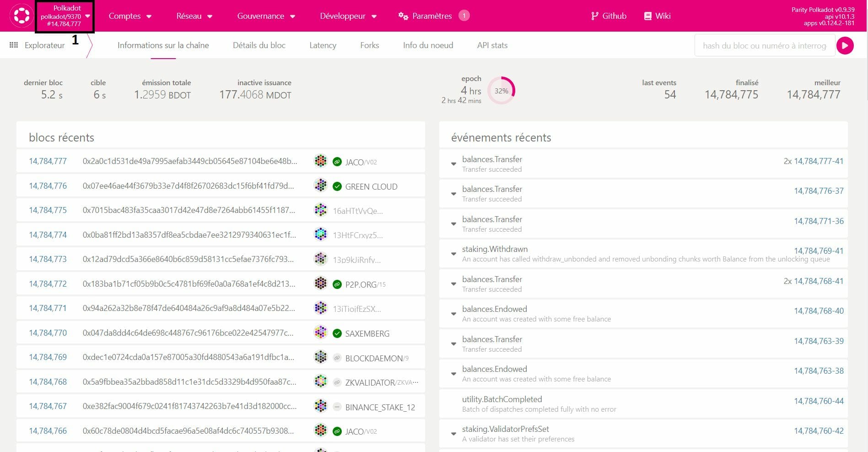The height and width of the screenshot is (452, 868).
Task: Click BINANCE_STAKE_12 grey minus badge
Action: [337, 407]
